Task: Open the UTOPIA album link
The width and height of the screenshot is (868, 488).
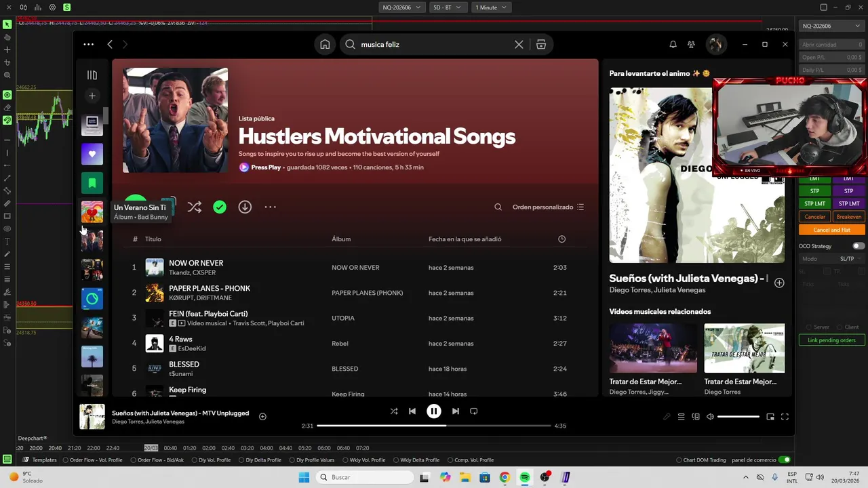Action: 343,318
